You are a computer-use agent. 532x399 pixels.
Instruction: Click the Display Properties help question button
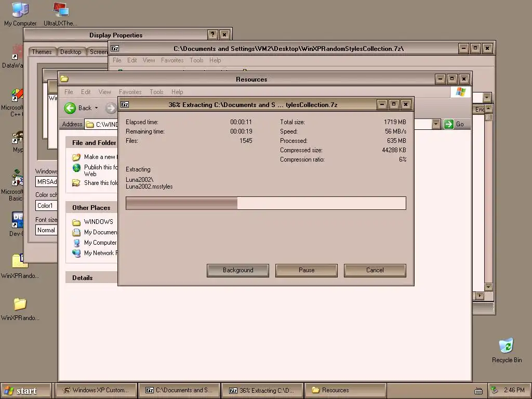[212, 35]
